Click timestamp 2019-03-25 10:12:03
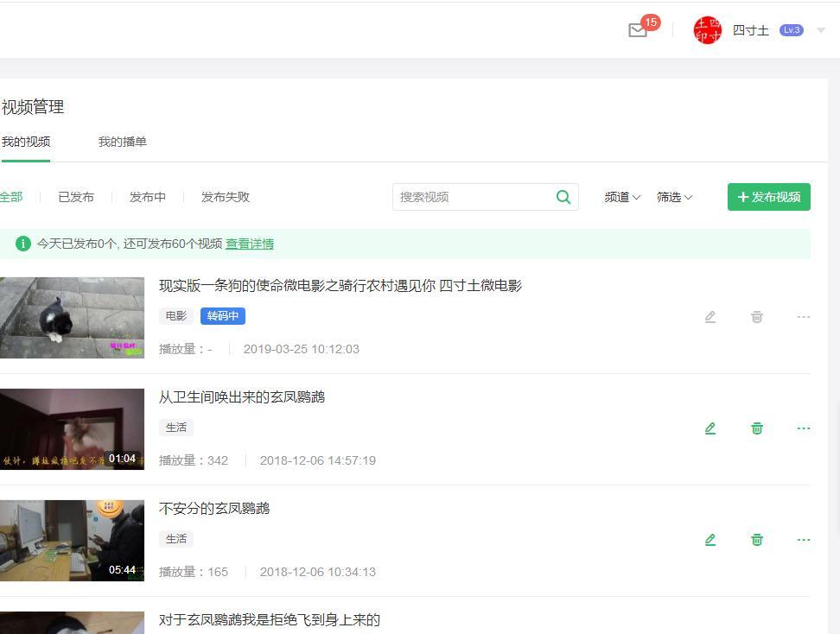Screen dimensions: 840x634 tap(301, 349)
